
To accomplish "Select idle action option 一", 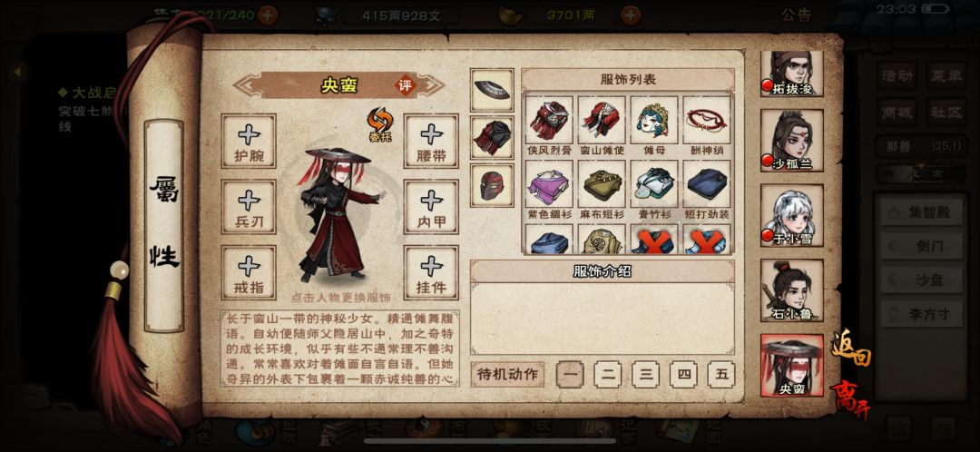I will (x=570, y=375).
